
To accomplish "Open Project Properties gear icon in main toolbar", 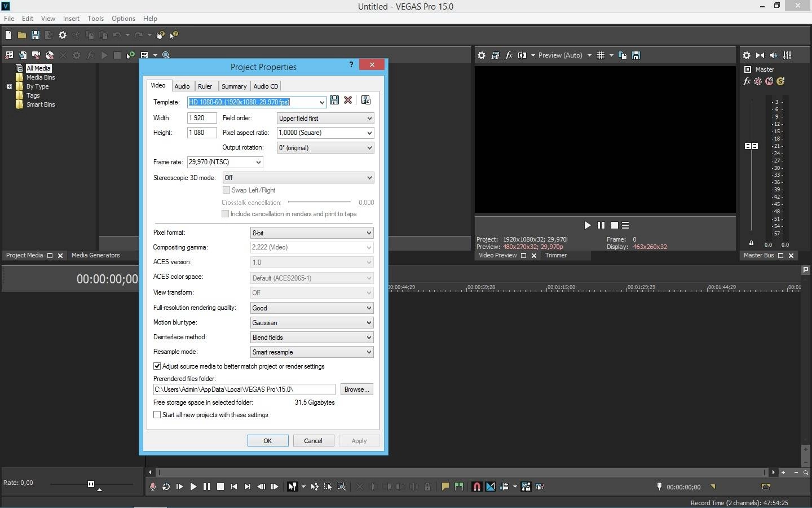I will pyautogui.click(x=63, y=35).
